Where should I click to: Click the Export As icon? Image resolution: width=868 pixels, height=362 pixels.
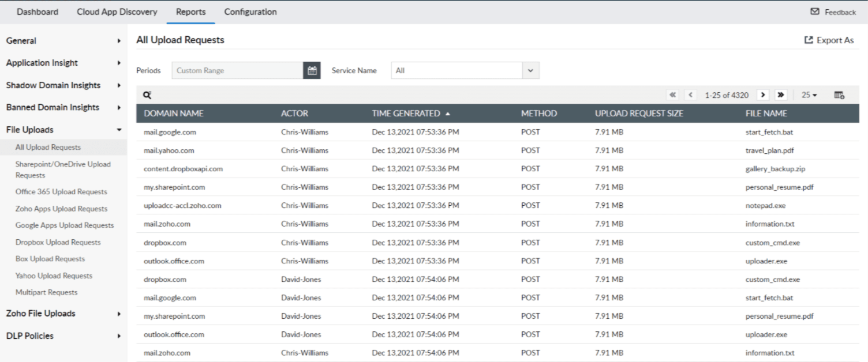click(x=808, y=40)
